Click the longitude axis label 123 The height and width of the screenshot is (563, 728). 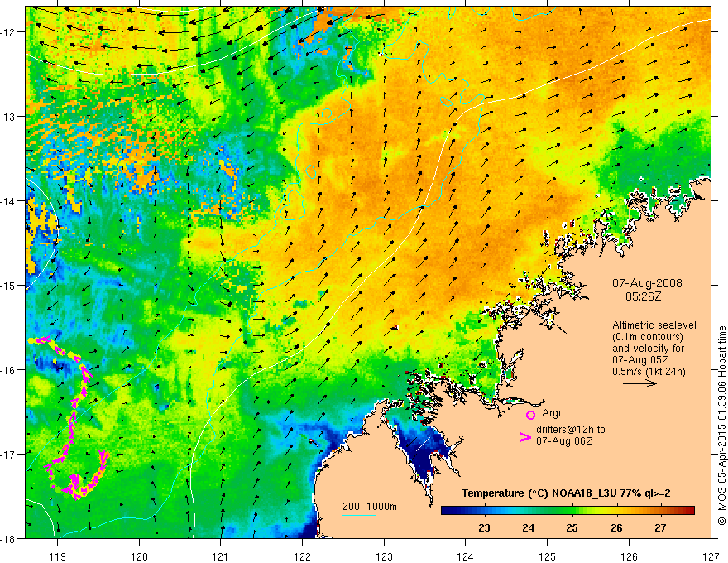(384, 556)
